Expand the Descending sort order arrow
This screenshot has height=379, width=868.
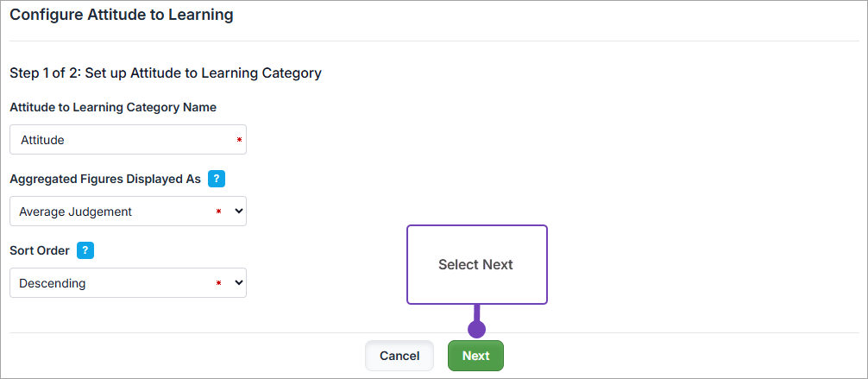click(x=238, y=282)
